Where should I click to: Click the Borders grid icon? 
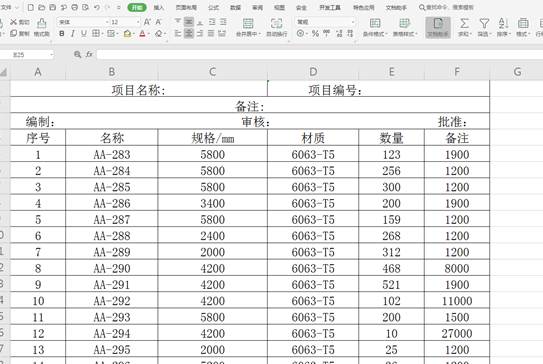point(96,34)
